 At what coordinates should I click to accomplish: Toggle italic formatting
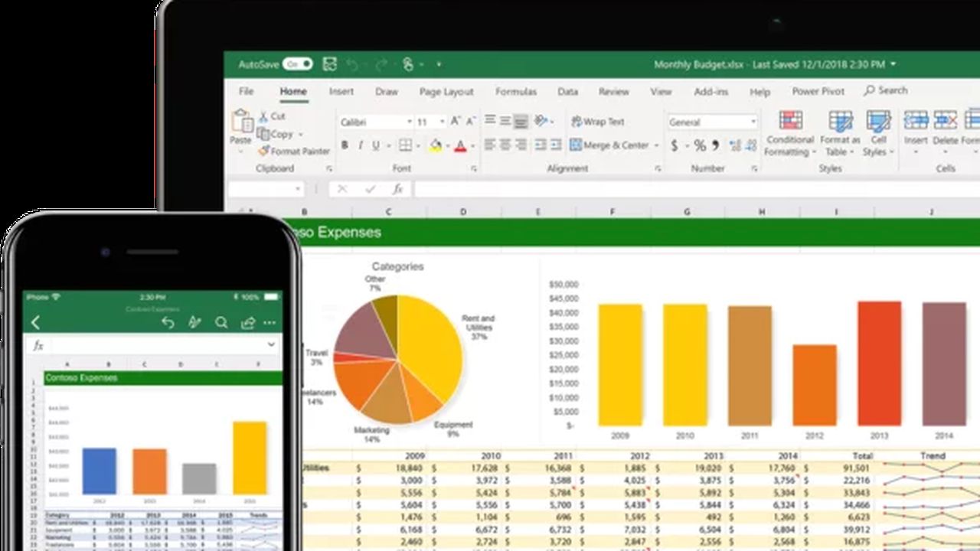[361, 145]
